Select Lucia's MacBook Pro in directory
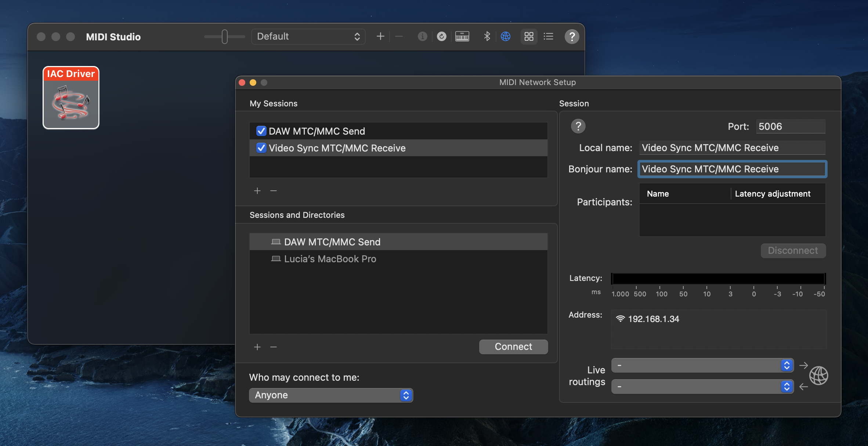 click(330, 259)
